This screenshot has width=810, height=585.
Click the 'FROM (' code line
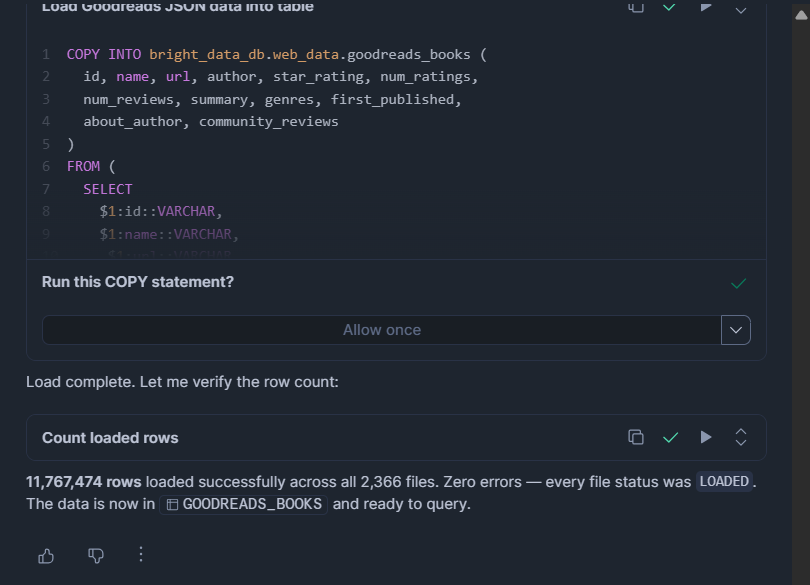click(x=91, y=166)
